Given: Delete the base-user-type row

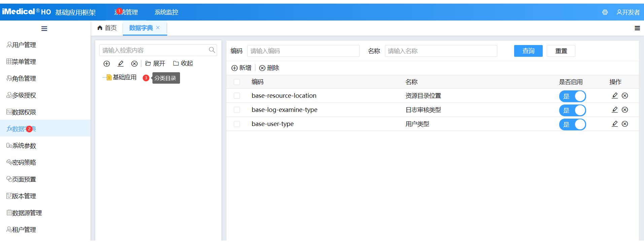Looking at the screenshot, I should (x=625, y=124).
